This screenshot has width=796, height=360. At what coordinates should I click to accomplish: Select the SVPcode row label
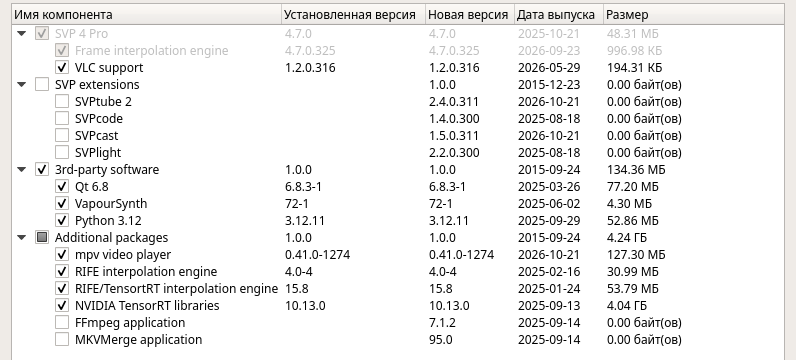point(98,118)
